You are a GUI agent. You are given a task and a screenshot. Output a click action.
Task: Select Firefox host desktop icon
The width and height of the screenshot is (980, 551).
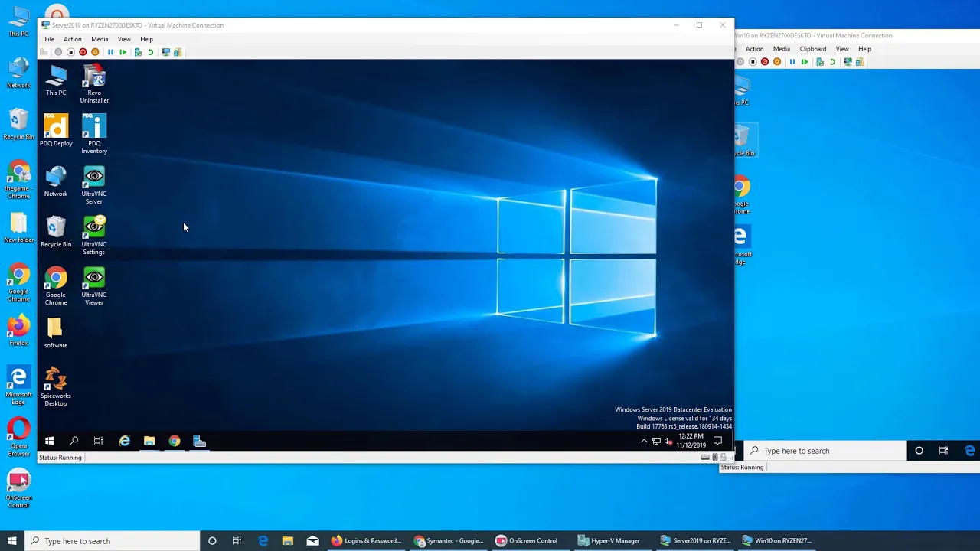18,331
